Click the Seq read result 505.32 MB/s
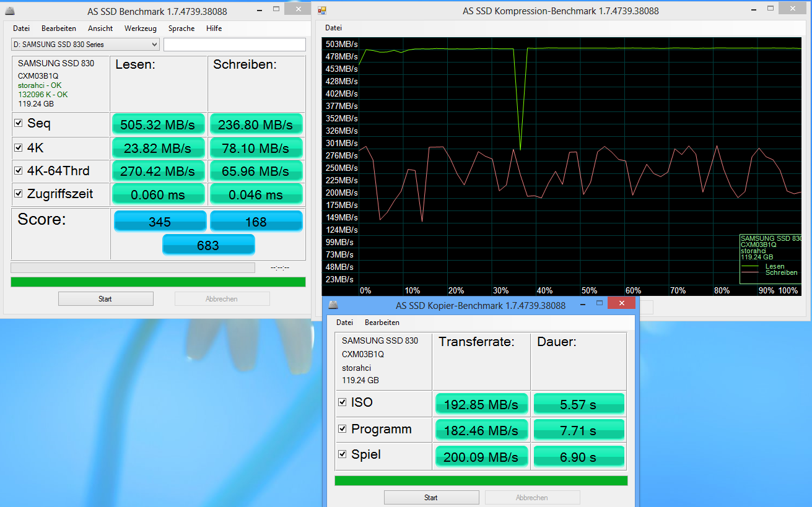 [x=159, y=124]
